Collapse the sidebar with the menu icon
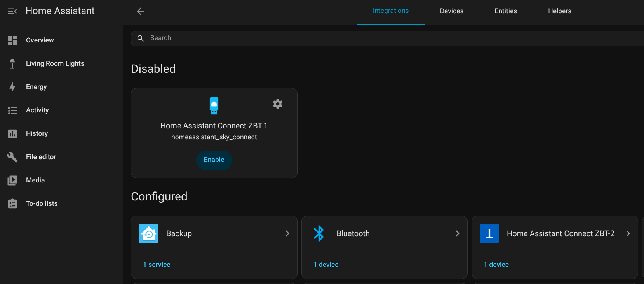Image resolution: width=644 pixels, height=284 pixels. 12,11
